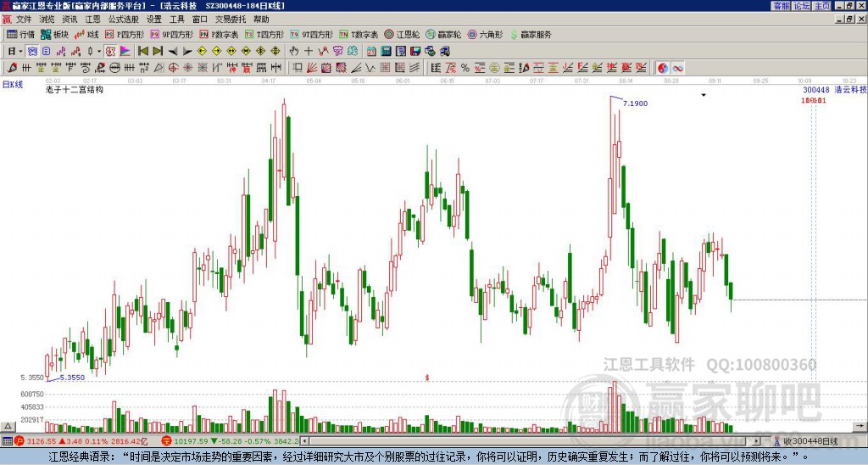Screen dimensions: 868x465
Task: Open the P数字表 tool
Action: 220,34
